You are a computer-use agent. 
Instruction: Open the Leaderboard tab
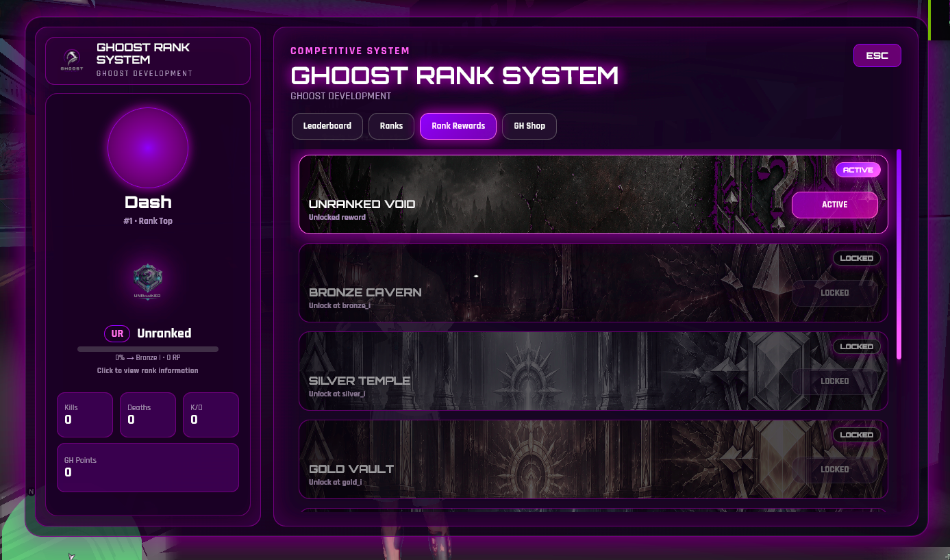327,126
